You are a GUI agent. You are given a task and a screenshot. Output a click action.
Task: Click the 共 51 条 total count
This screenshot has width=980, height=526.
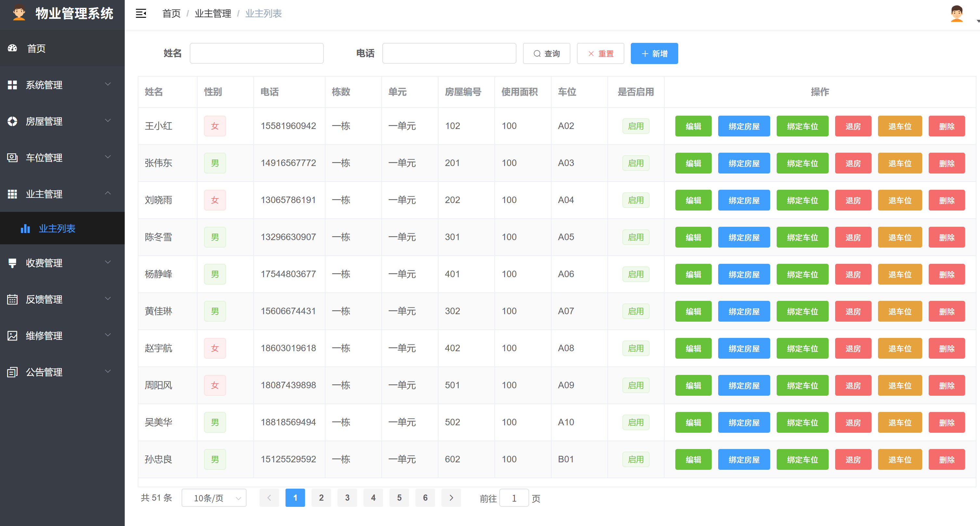pyautogui.click(x=156, y=498)
